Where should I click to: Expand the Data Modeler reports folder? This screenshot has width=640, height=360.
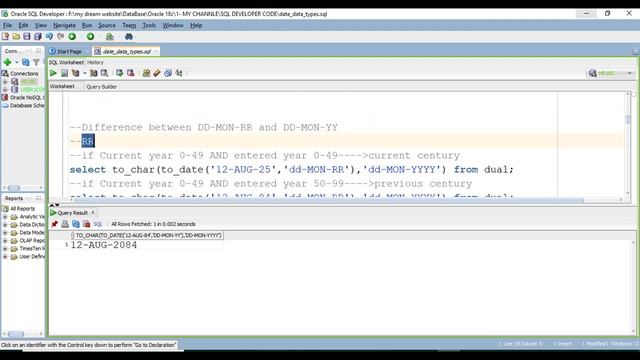5,233
